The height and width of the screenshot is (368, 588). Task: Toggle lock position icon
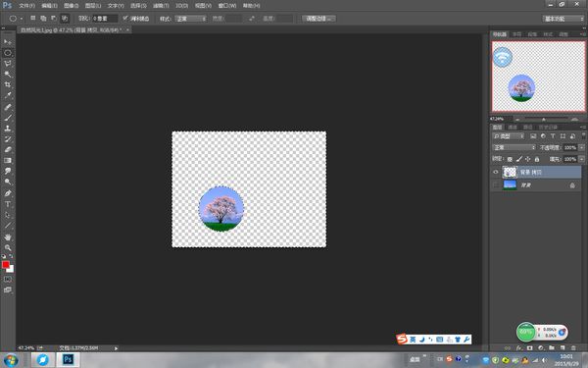527,159
